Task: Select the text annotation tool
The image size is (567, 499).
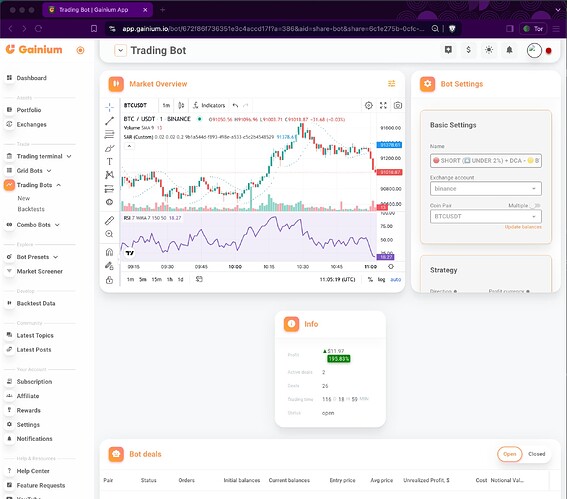Action: [109, 162]
